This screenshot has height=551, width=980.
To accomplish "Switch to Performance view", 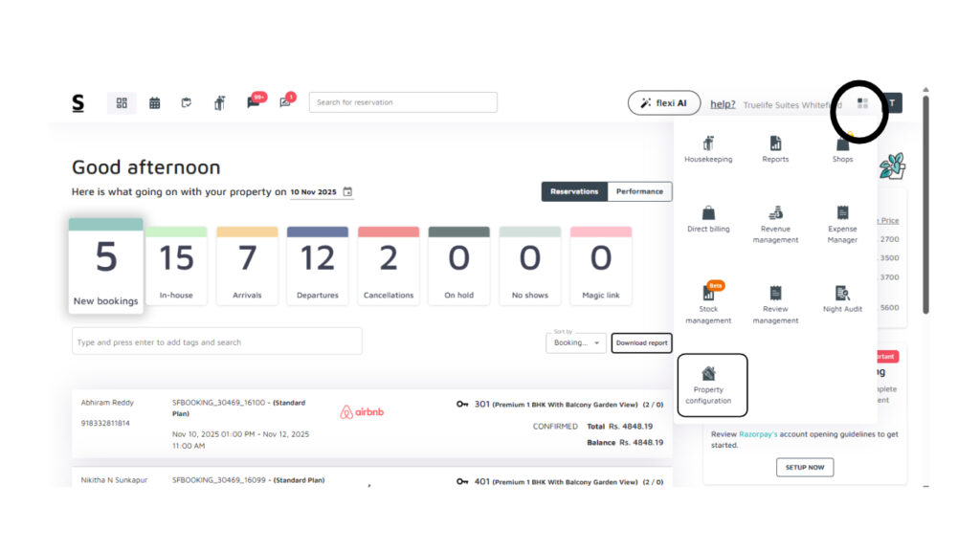I will [x=639, y=191].
